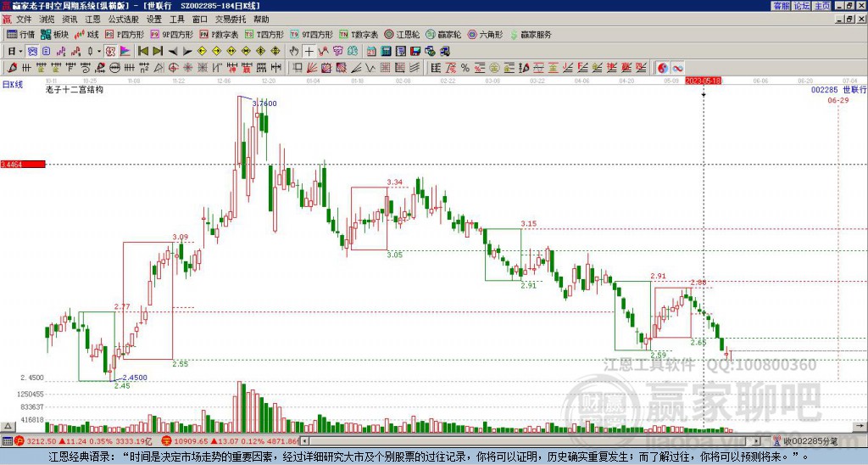868x465 pixels.
Task: Open the 交易委托 menu
Action: click(231, 20)
